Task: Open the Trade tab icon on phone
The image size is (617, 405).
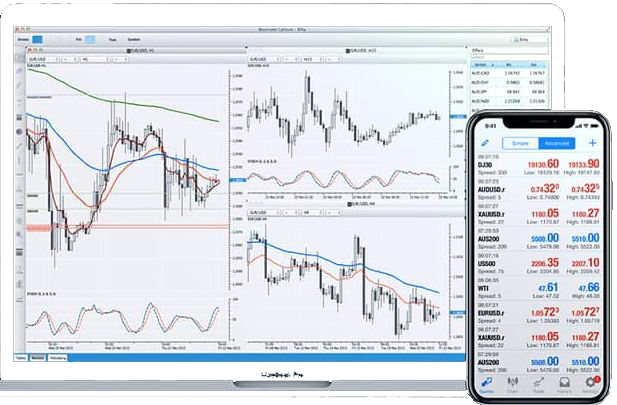Action: 539,381
